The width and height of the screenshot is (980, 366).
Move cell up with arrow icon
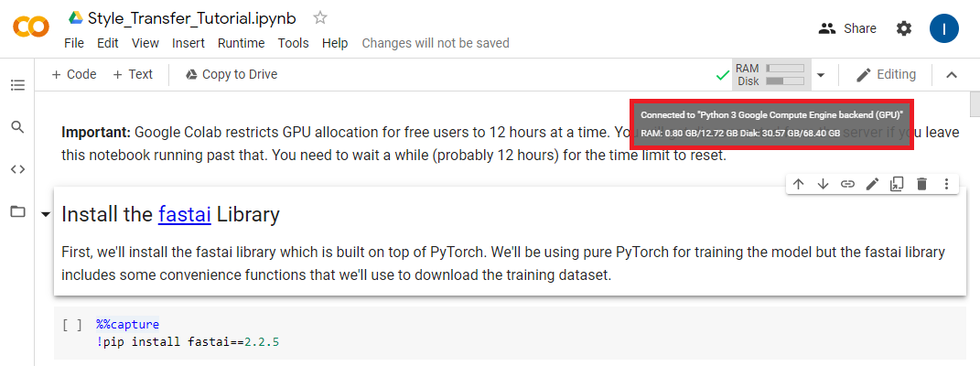click(799, 184)
